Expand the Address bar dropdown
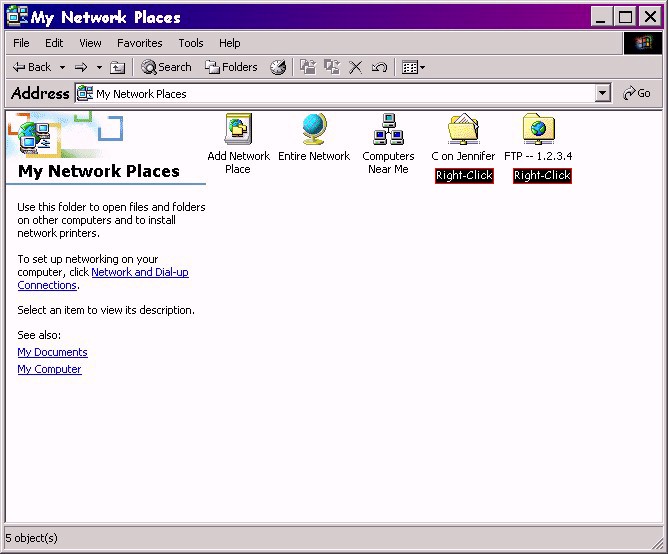Viewport: 668px width, 554px height. [x=602, y=93]
